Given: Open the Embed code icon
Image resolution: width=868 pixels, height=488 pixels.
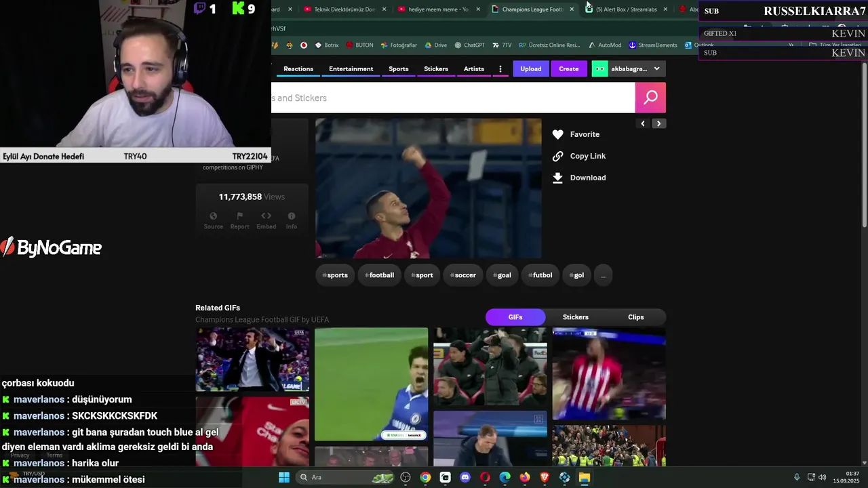Looking at the screenshot, I should pyautogui.click(x=266, y=216).
